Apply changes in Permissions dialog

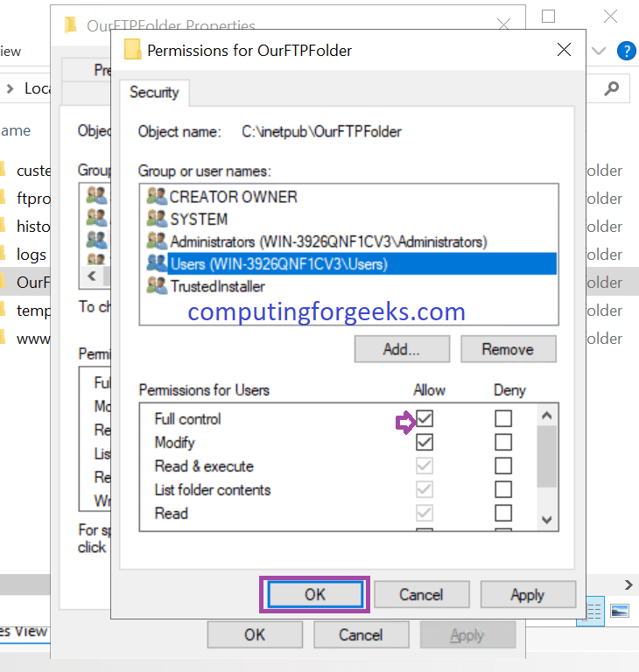(x=528, y=594)
